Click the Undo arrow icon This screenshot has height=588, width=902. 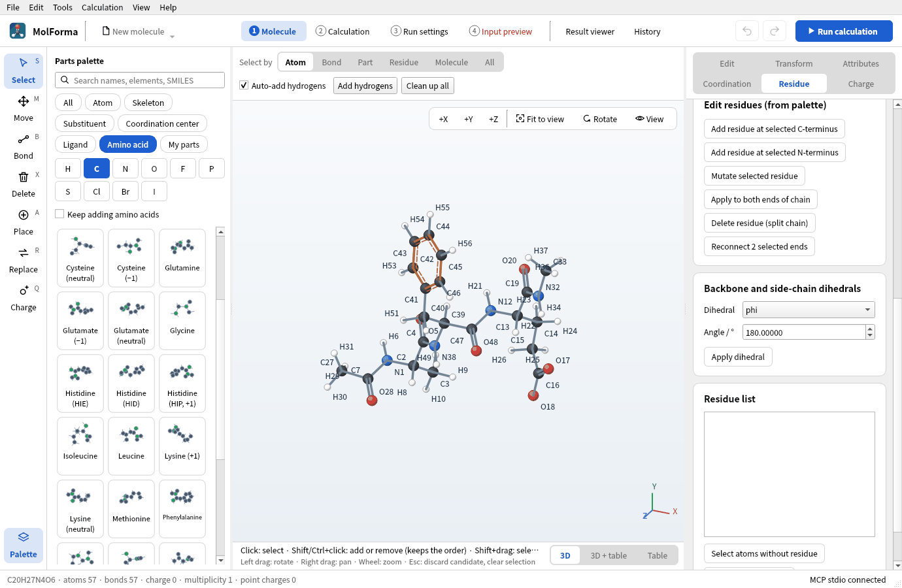click(747, 31)
